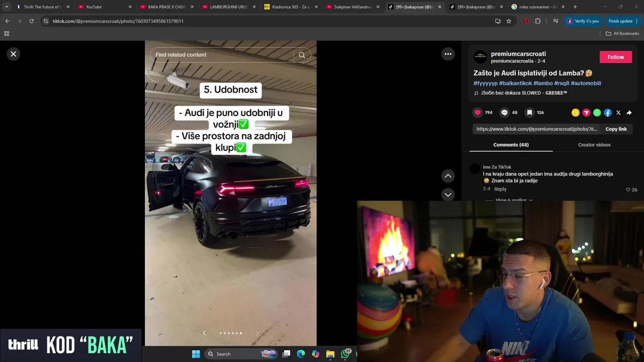Screen dimensions: 644x362
Task: Open the #fyyyyyp hashtag
Action: click(486, 83)
